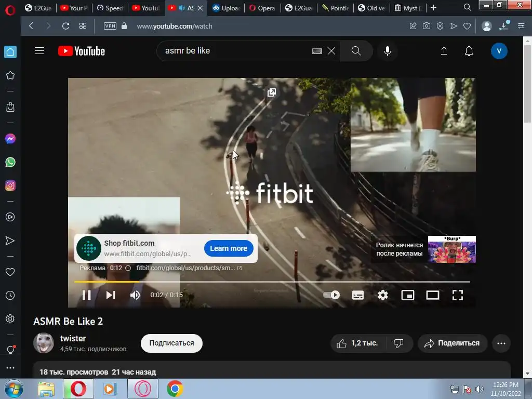
Task: Open sidebar shopping bag icon
Action: tap(10, 107)
